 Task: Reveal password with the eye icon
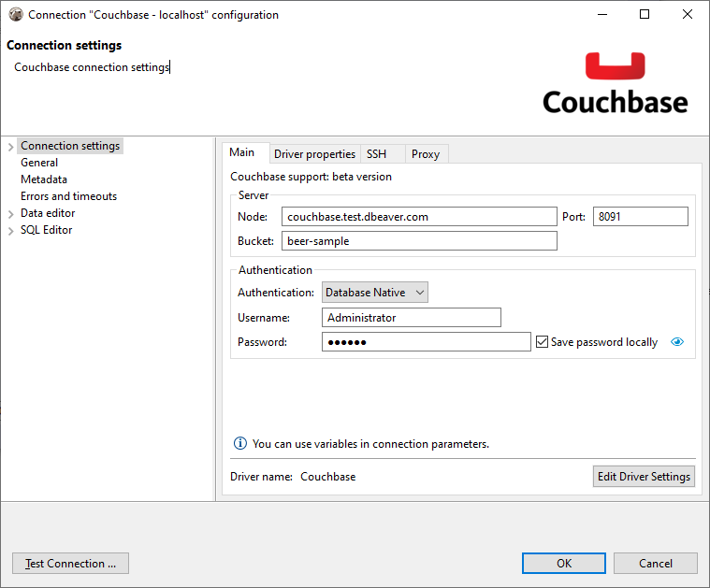(677, 342)
